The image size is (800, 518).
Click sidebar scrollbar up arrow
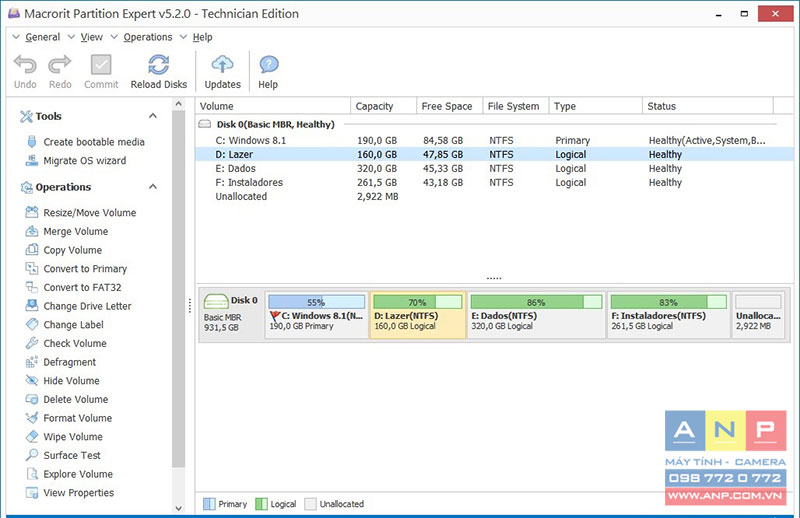click(x=178, y=104)
